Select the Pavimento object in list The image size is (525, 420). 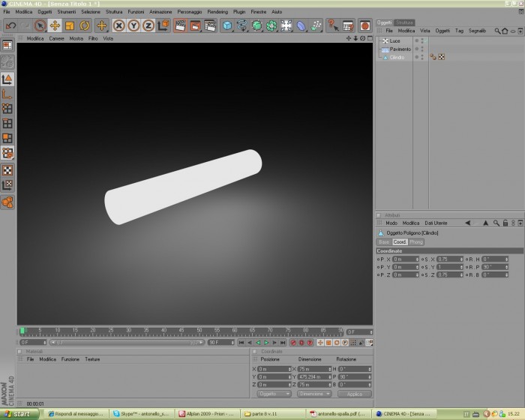(400, 49)
